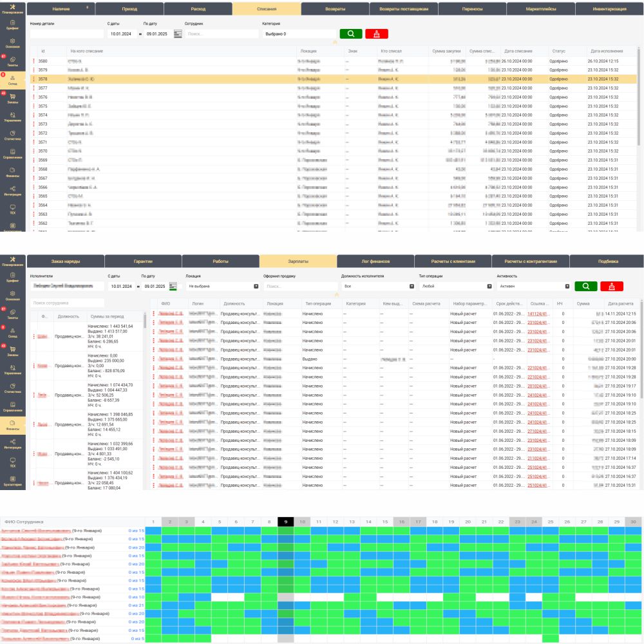Image resolution: width=644 pixels, height=644 pixels.
Task: Click green search button in Списания filters
Action: 351,33
